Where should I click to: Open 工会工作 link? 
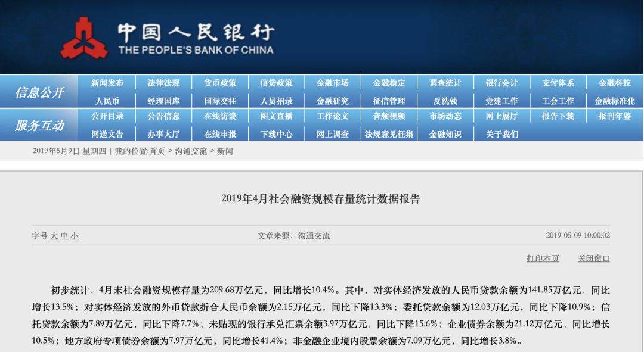click(558, 101)
